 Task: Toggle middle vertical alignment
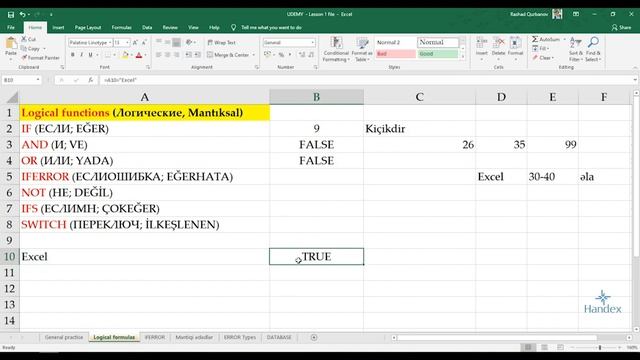coord(167,42)
